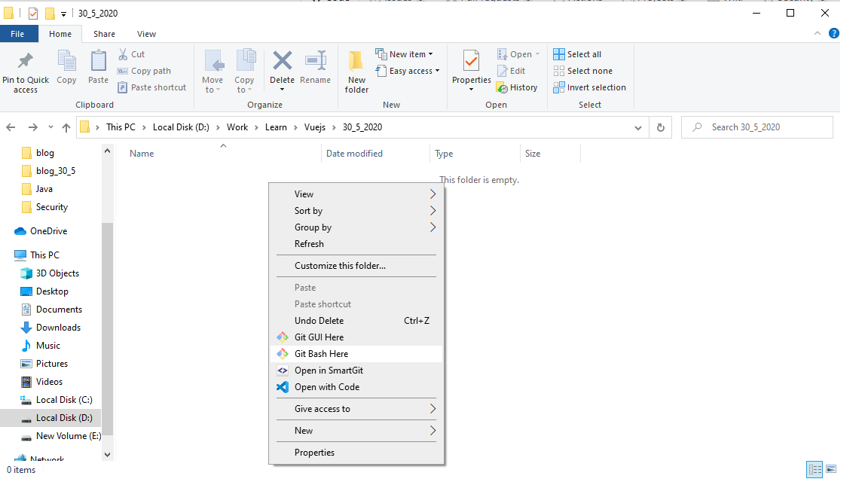Refresh the address bar location
The width and height of the screenshot is (868, 488).
tap(660, 127)
